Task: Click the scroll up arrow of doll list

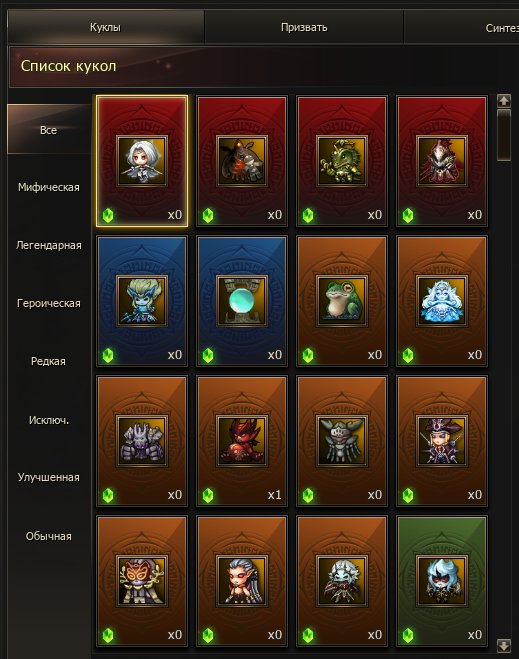Action: 503,101
